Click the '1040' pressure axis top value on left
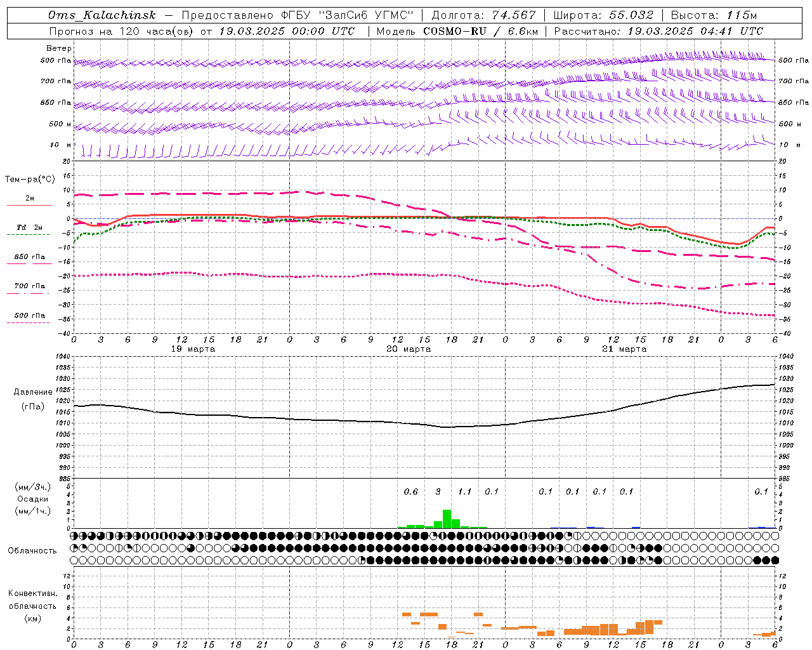 tap(62, 357)
